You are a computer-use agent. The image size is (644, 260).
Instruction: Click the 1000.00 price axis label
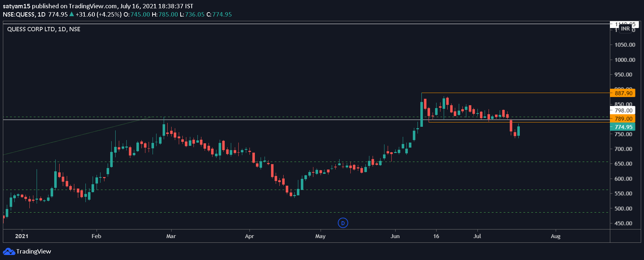(625, 60)
